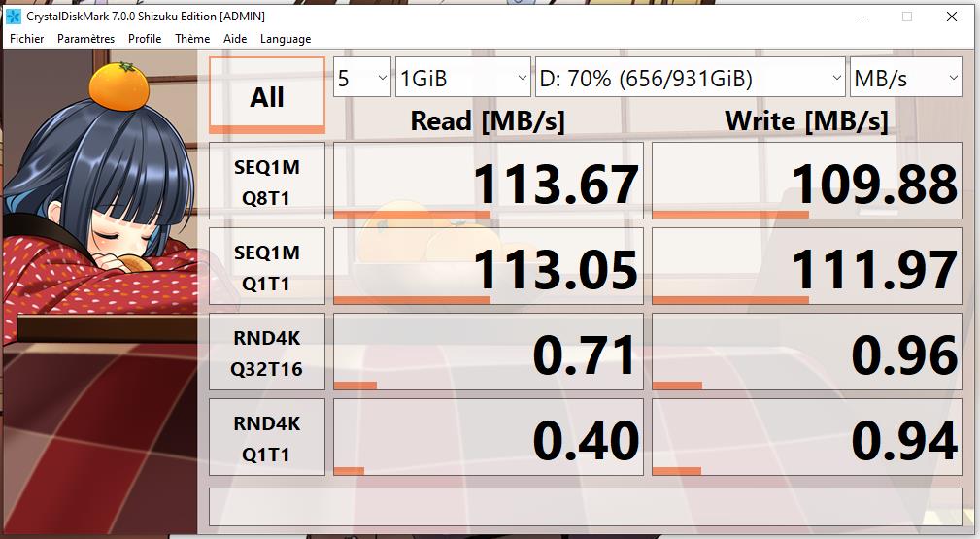Click the empty comment field at bottom

coord(586,505)
